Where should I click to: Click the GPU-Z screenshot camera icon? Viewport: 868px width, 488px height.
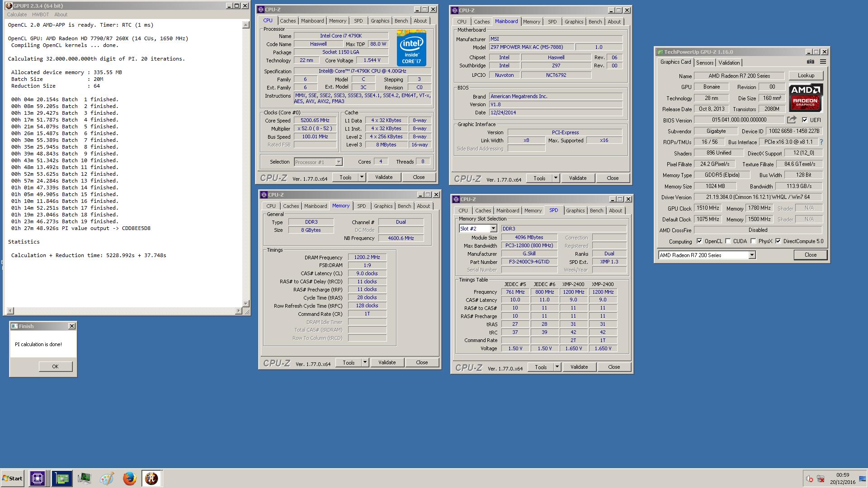point(811,62)
